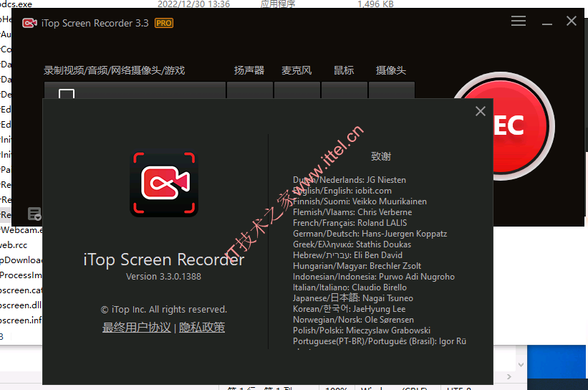Click the large app logo in About dialog
Screen dimensions: 588x390
(x=164, y=184)
